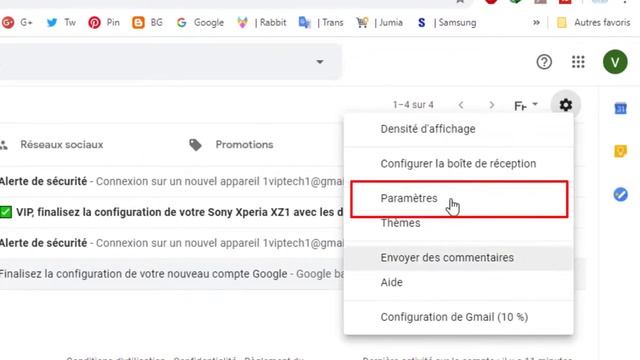The height and width of the screenshot is (360, 640).
Task: Open the VIP Sony Xperia XZ1 email
Action: click(x=171, y=212)
